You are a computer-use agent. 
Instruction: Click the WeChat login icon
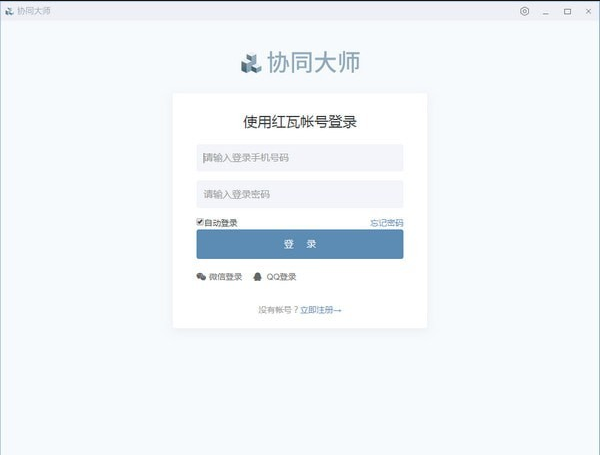201,276
